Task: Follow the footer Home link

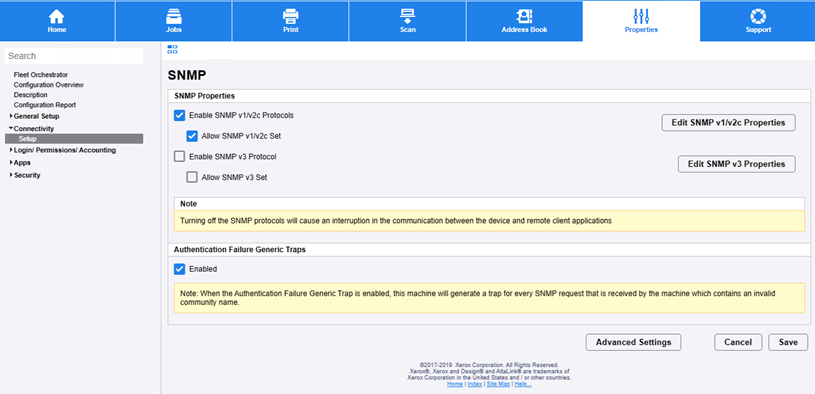Action: point(455,384)
